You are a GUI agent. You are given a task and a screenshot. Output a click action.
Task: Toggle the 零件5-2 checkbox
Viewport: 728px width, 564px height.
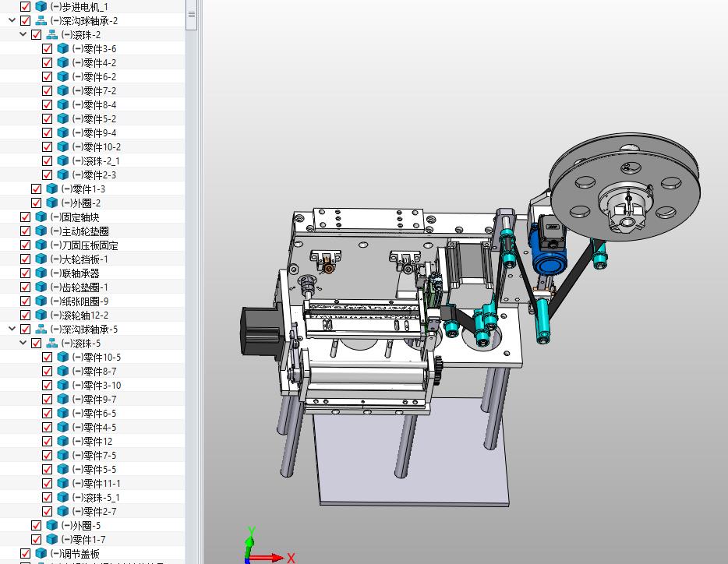(x=47, y=118)
